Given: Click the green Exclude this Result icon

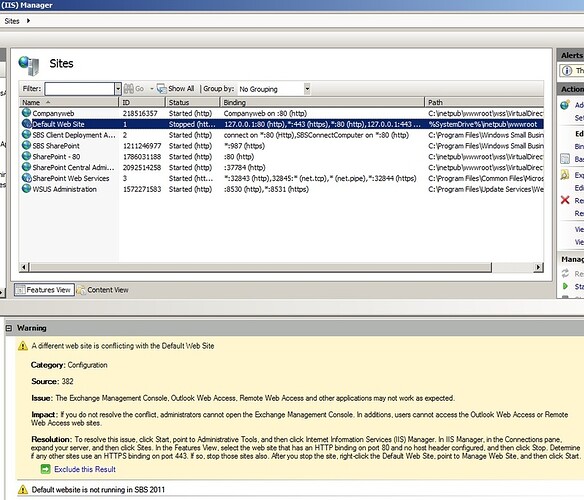Looking at the screenshot, I should [x=45, y=469].
